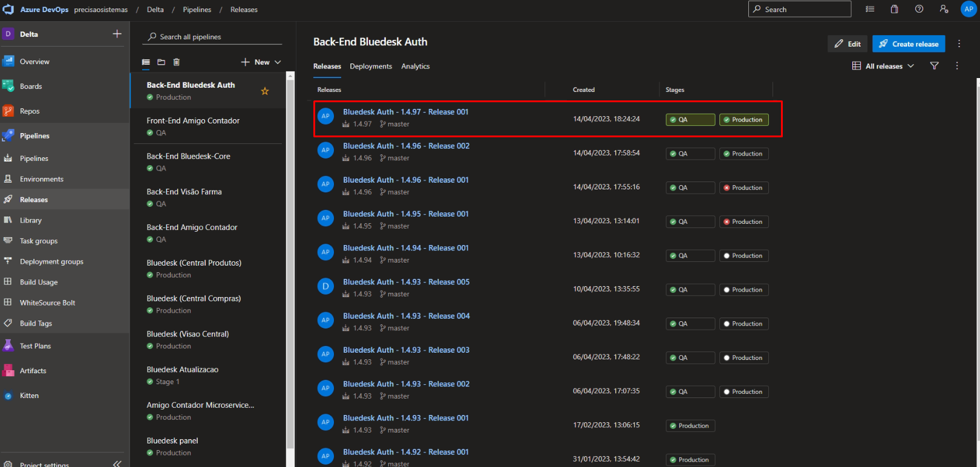Switch to the Deployments tab
980x467 pixels.
371,67
